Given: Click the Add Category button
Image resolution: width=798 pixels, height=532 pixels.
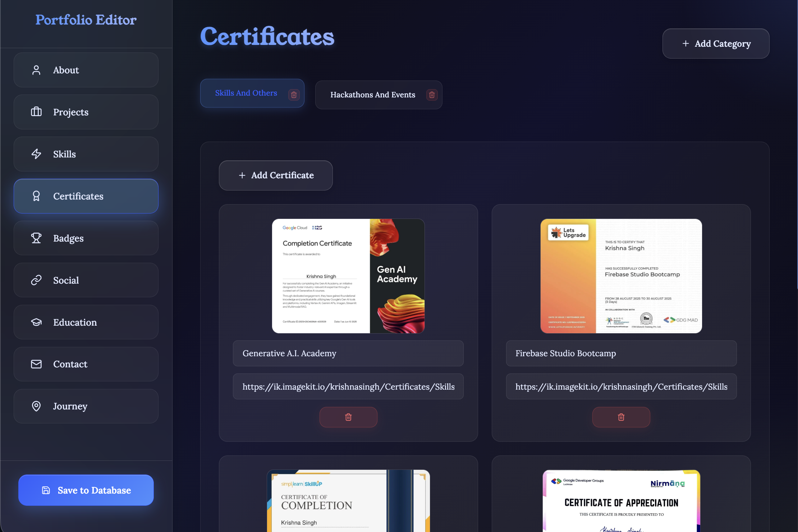Looking at the screenshot, I should 716,43.
